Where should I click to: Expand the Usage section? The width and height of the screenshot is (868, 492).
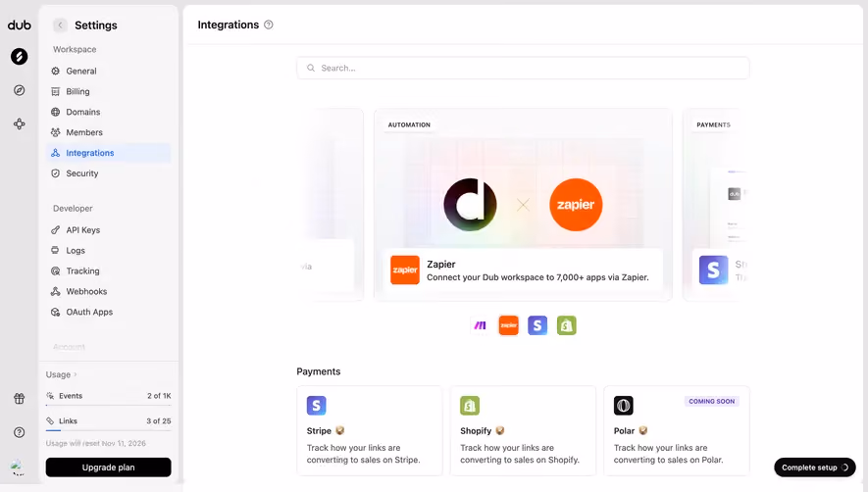click(62, 374)
